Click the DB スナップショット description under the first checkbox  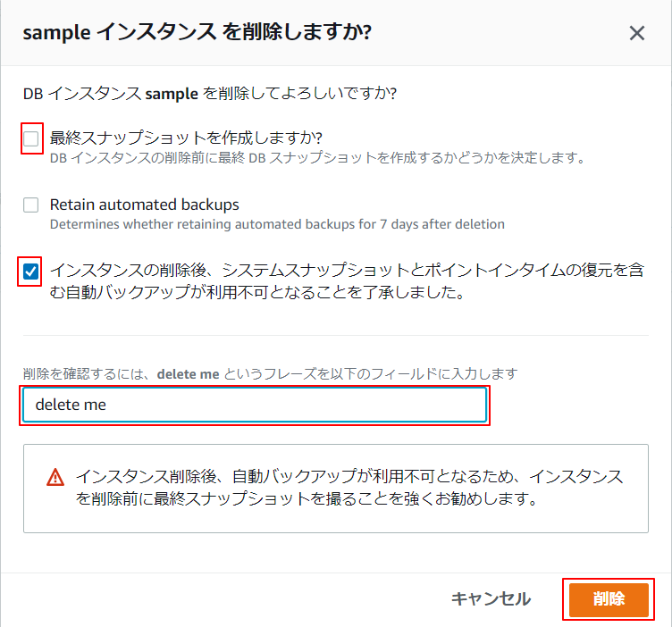[x=317, y=157]
